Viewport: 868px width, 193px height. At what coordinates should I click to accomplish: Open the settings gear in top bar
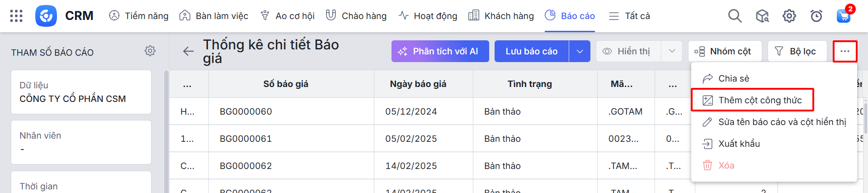[x=789, y=16]
